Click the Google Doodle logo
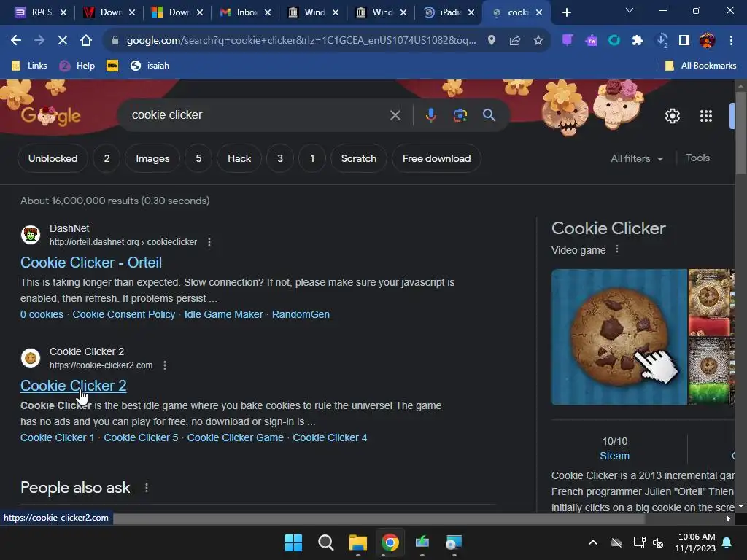This screenshot has height=560, width=747. (51, 114)
